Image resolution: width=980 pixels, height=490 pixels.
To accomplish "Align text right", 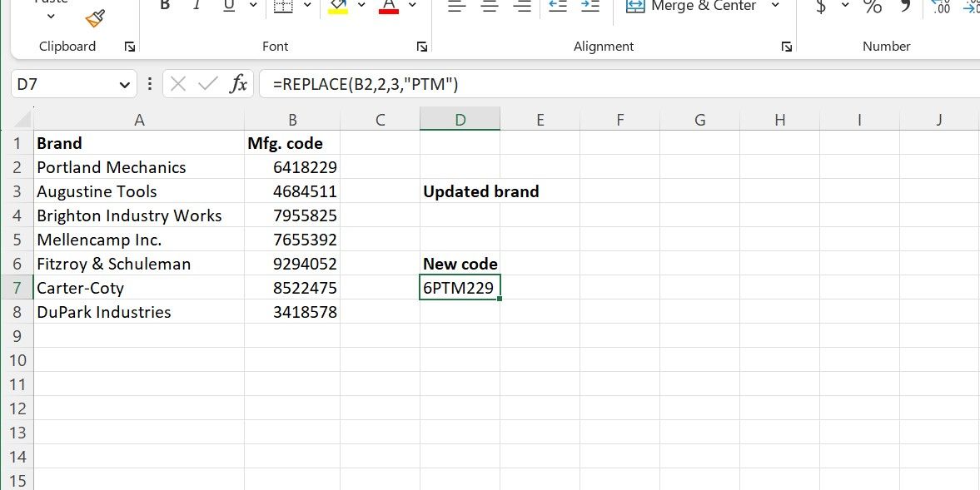I will (522, 6).
